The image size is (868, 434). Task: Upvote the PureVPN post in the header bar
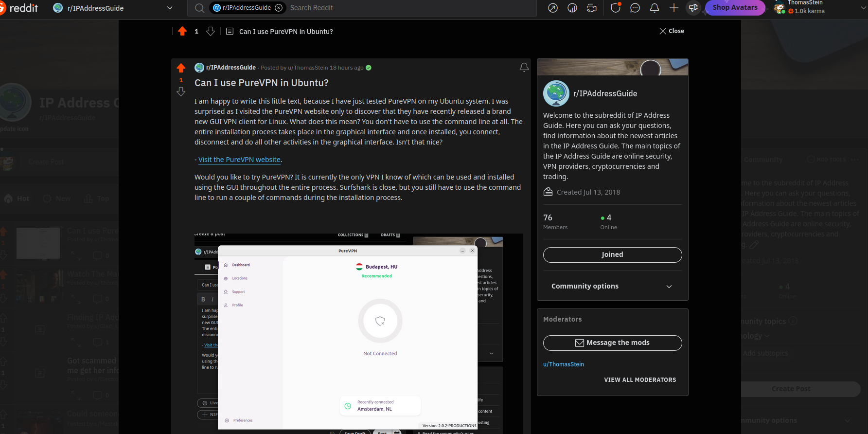click(182, 31)
